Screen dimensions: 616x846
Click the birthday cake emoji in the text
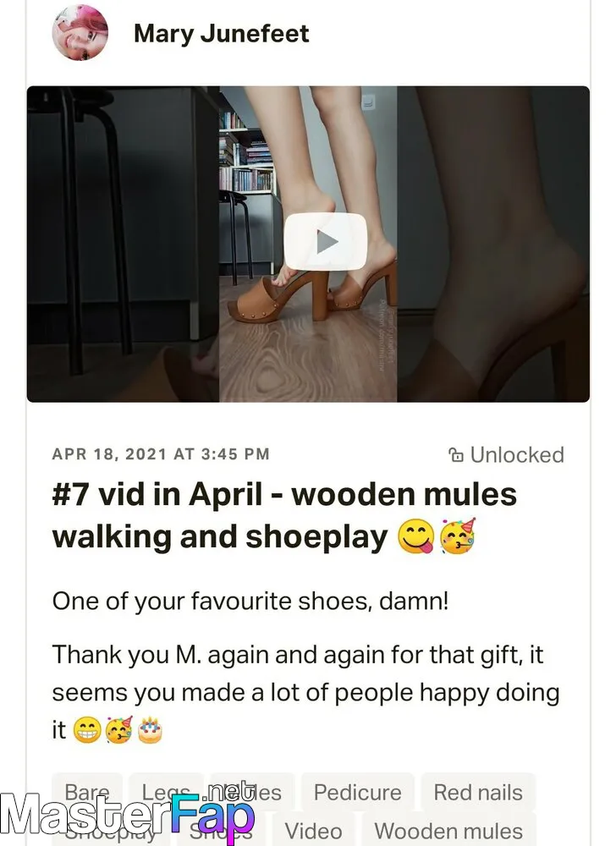point(150,730)
